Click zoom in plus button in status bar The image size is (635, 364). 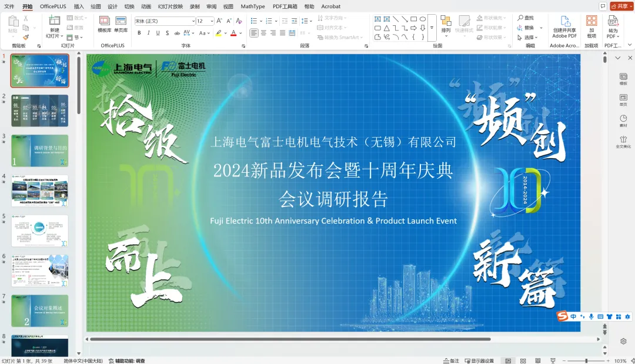[608, 360]
